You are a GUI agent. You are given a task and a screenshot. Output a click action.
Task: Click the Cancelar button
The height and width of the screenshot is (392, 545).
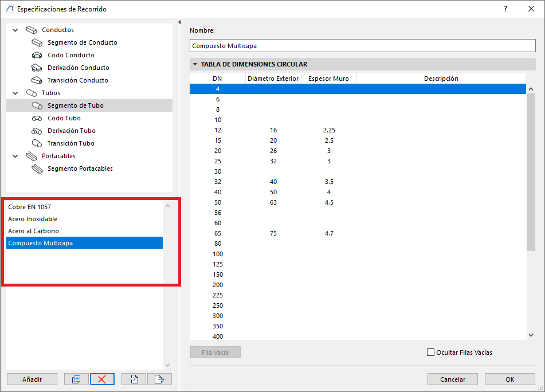[453, 379]
